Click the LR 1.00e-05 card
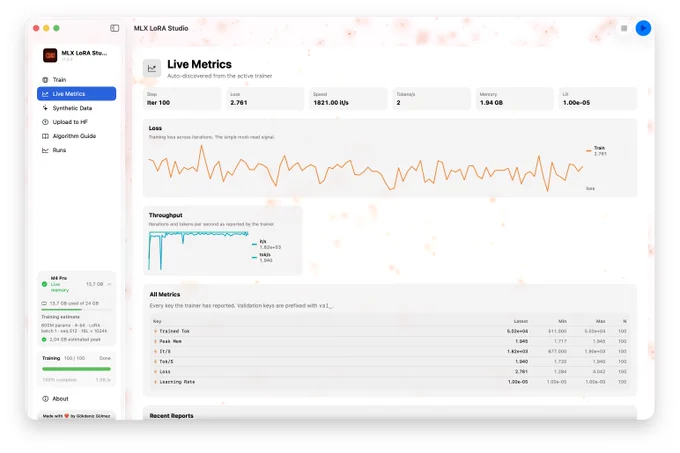The height and width of the screenshot is (453, 680). click(x=598, y=99)
